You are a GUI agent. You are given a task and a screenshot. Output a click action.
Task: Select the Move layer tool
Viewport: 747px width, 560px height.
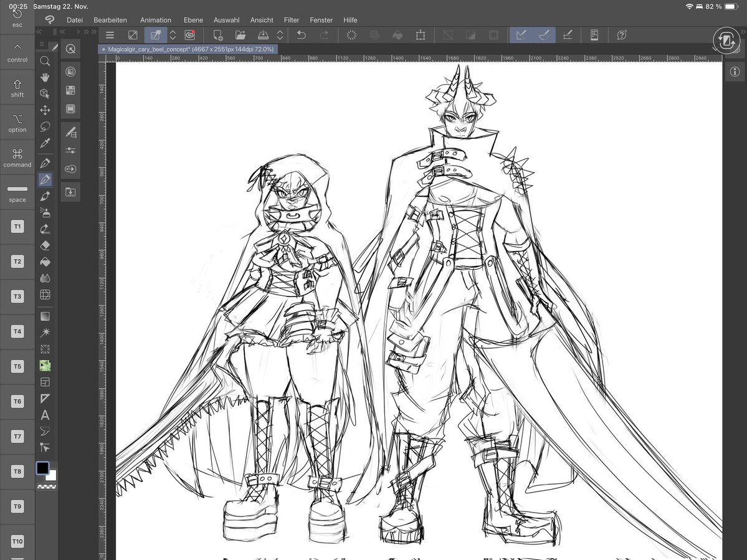tap(45, 110)
